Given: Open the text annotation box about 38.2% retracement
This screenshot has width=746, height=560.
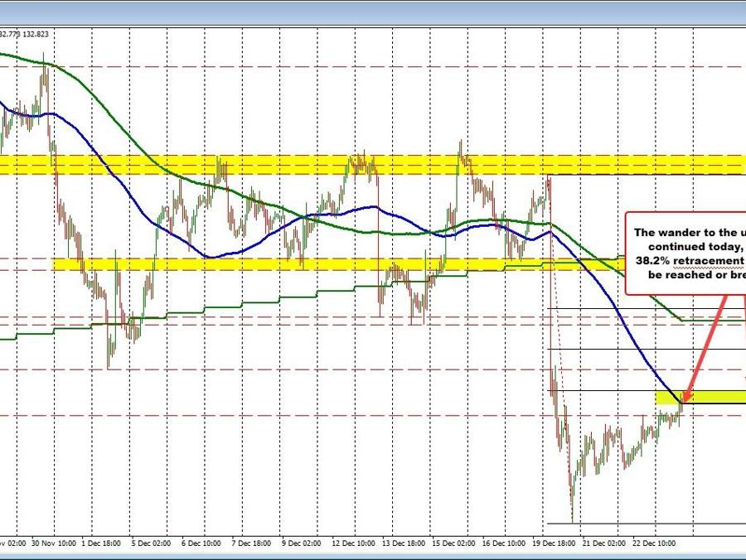Looking at the screenshot, I should coord(688,253).
